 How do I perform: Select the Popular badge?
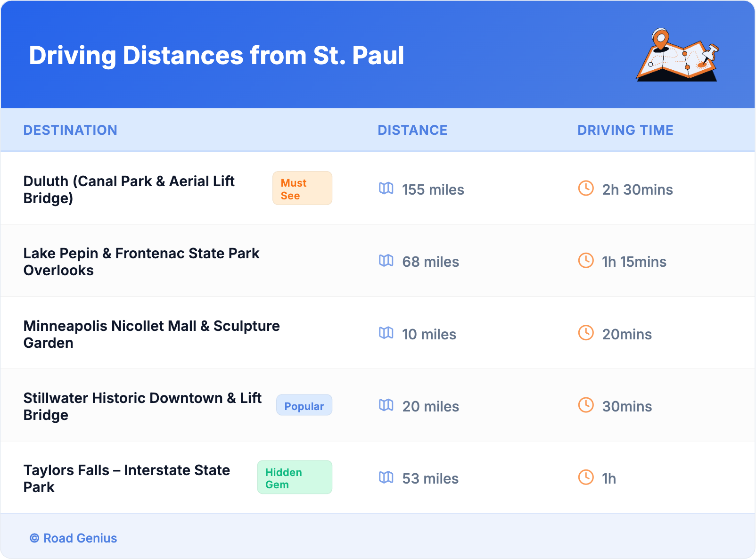[304, 406]
